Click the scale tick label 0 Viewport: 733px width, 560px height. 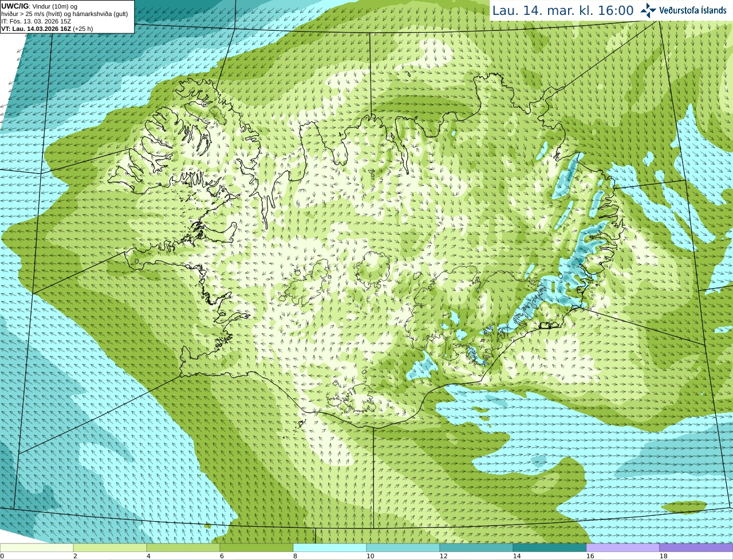click(2, 556)
